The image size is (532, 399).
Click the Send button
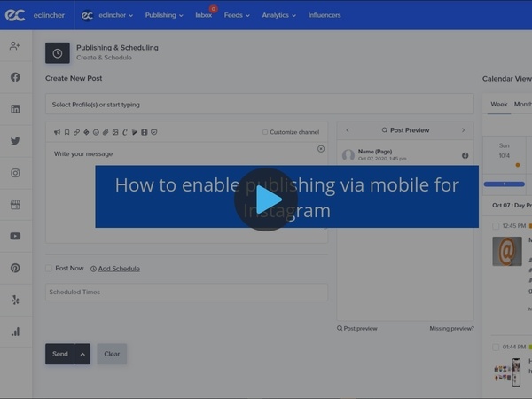click(x=60, y=354)
